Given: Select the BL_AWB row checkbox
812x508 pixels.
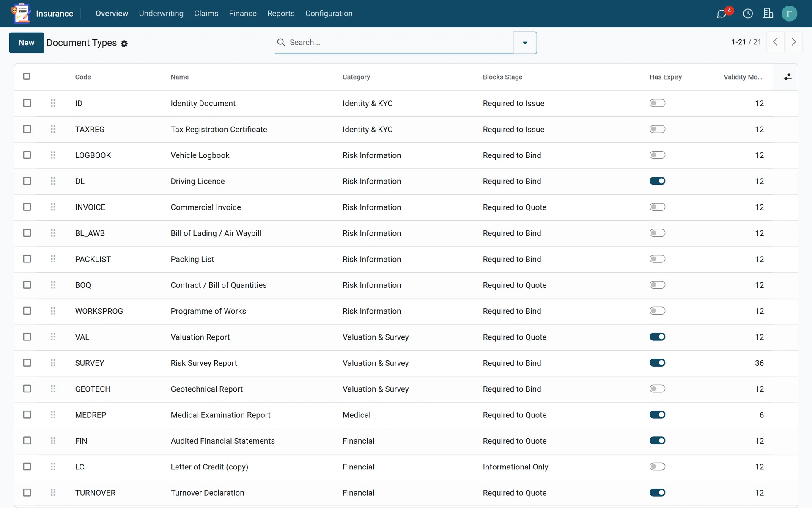Looking at the screenshot, I should pyautogui.click(x=27, y=233).
